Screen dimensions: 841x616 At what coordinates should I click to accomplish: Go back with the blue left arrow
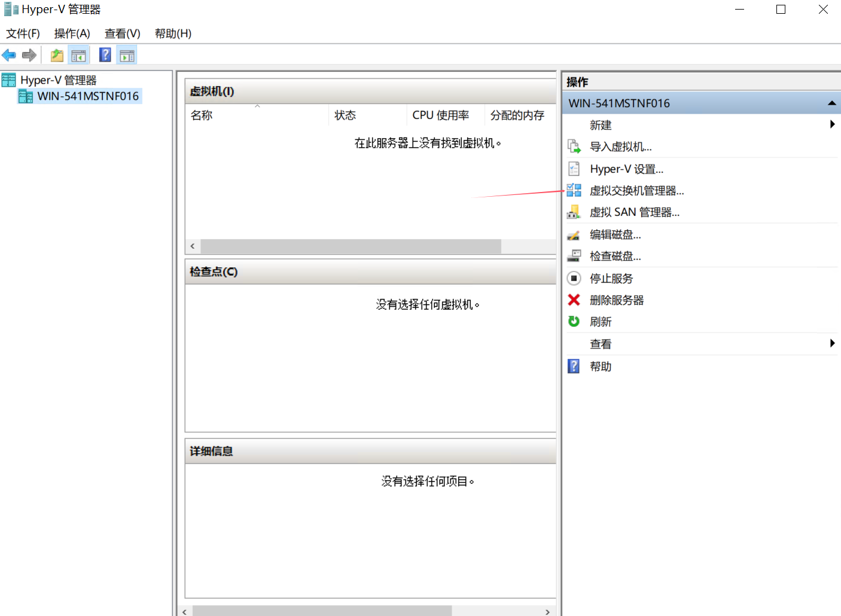click(x=9, y=56)
